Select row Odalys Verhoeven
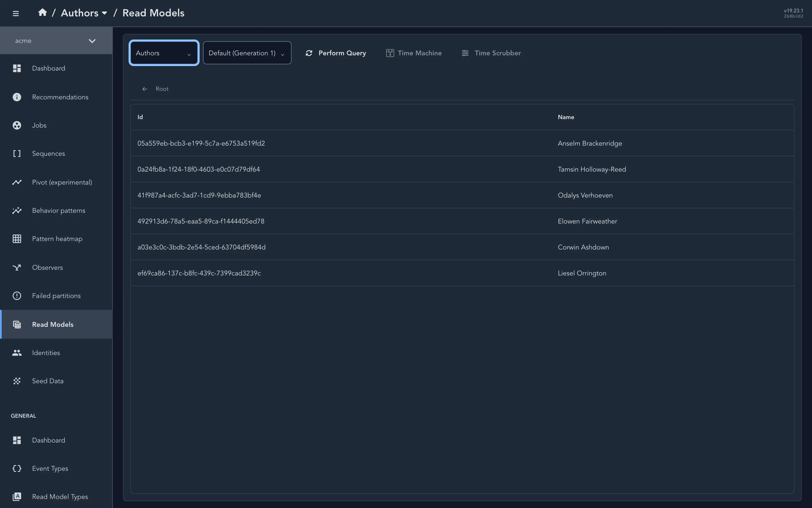Screen dimensions: 812x508 [462, 195]
